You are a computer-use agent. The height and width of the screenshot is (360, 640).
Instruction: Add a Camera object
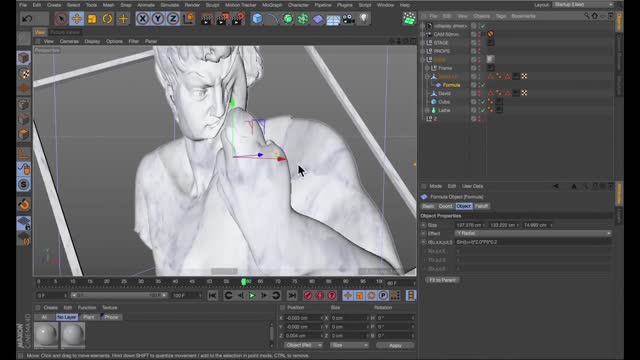(348, 19)
